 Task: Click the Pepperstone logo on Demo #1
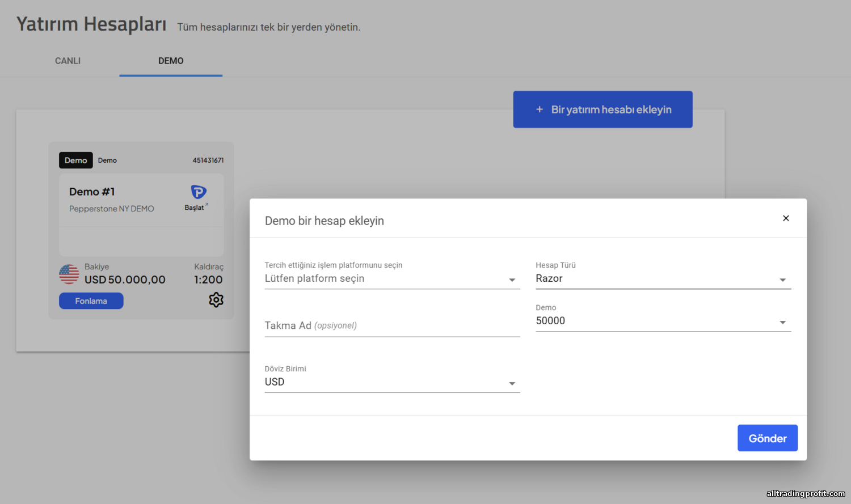(198, 192)
